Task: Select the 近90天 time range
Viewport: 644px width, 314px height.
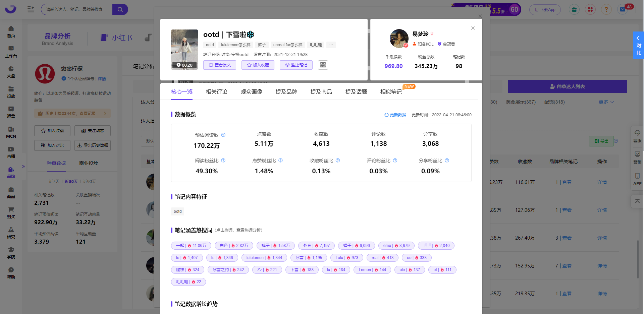Action: click(x=90, y=181)
